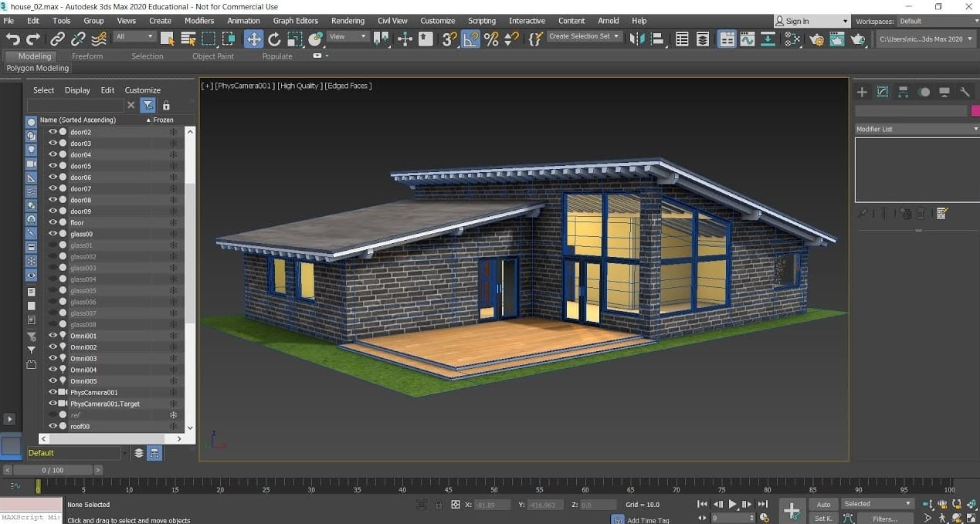The height and width of the screenshot is (524, 980).
Task: Switch to the Freeform ribbon tab
Action: point(87,56)
